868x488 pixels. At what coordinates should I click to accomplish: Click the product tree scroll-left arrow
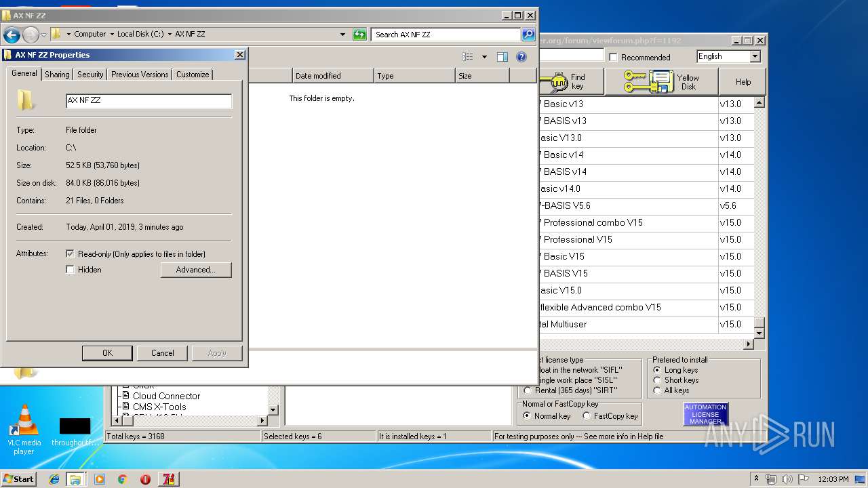click(117, 421)
